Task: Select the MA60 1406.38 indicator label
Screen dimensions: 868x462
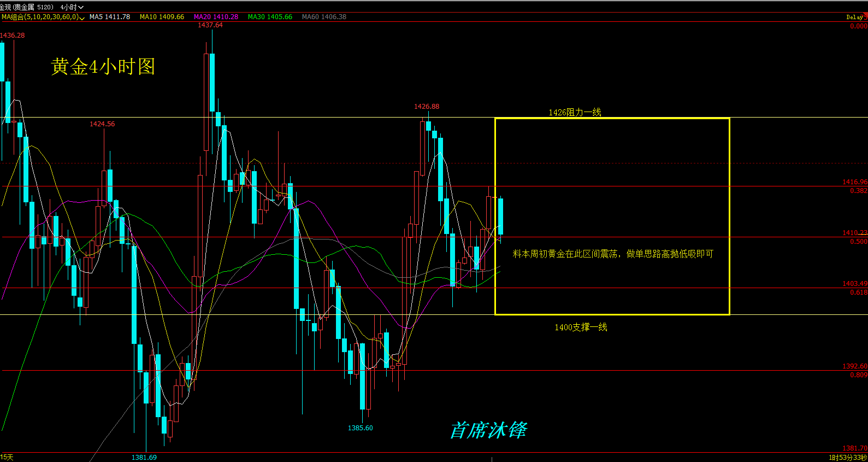Action: click(x=324, y=17)
